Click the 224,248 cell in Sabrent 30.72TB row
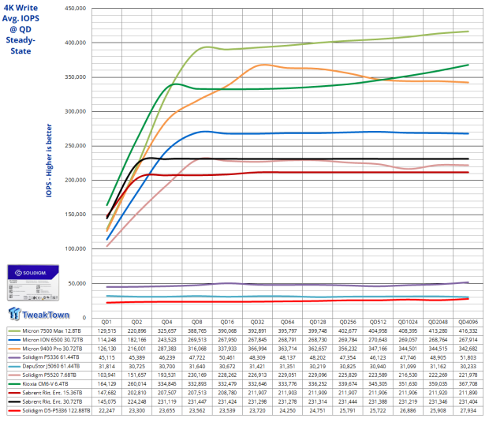 [x=136, y=401]
